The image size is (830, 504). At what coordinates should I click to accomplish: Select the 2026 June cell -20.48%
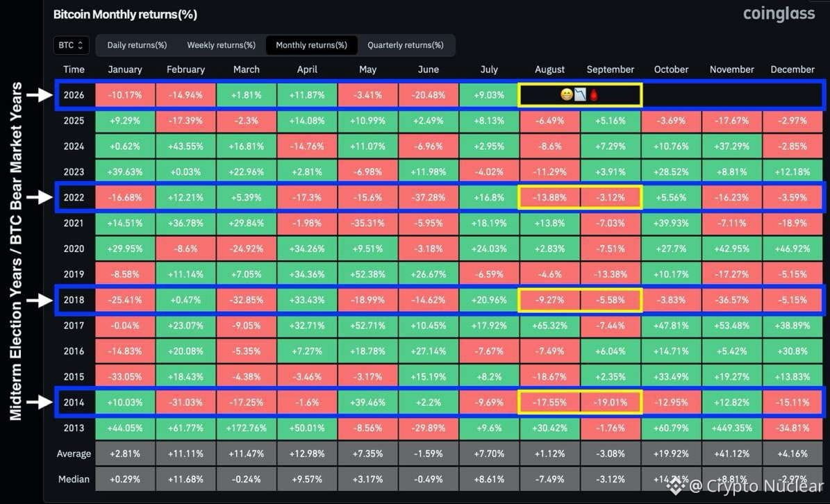(x=429, y=95)
